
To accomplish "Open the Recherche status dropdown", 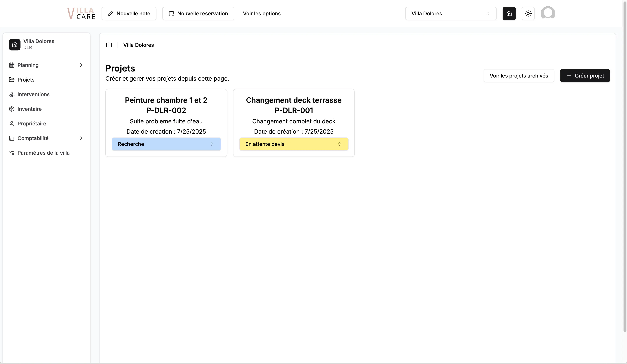I will point(166,144).
